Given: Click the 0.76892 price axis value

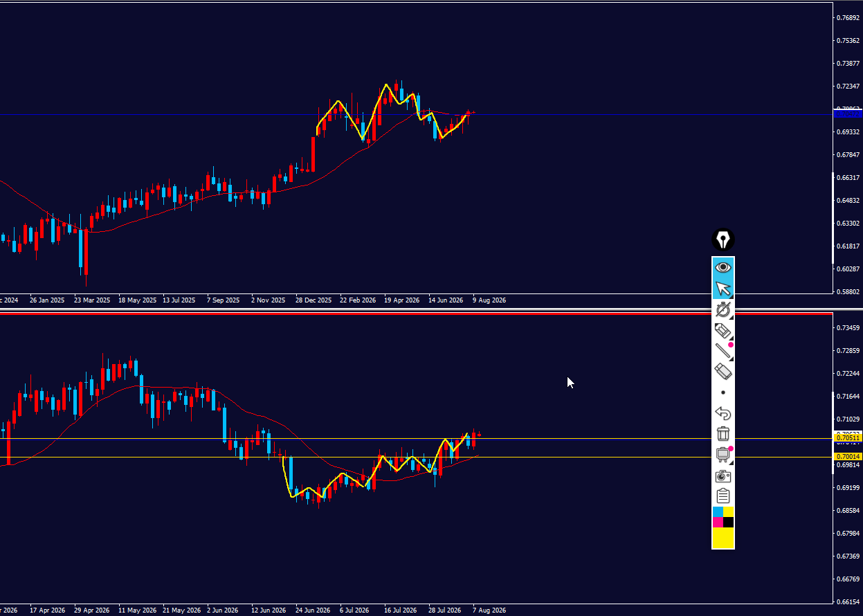Looking at the screenshot, I should [848, 17].
